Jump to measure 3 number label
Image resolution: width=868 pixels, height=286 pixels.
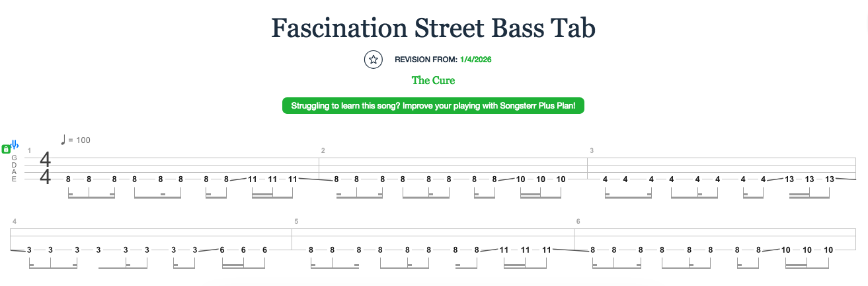pos(592,151)
